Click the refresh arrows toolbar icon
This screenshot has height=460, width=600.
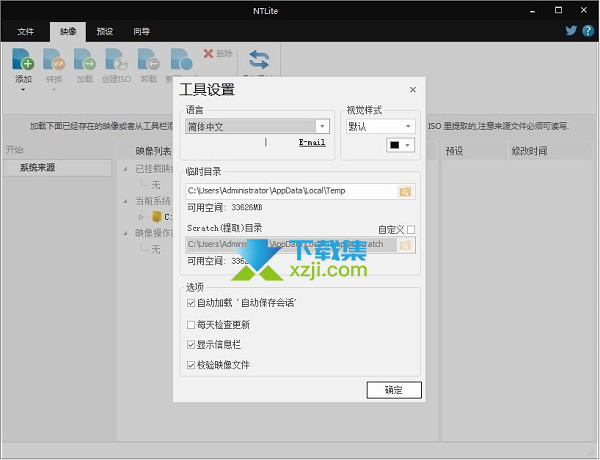click(x=259, y=60)
